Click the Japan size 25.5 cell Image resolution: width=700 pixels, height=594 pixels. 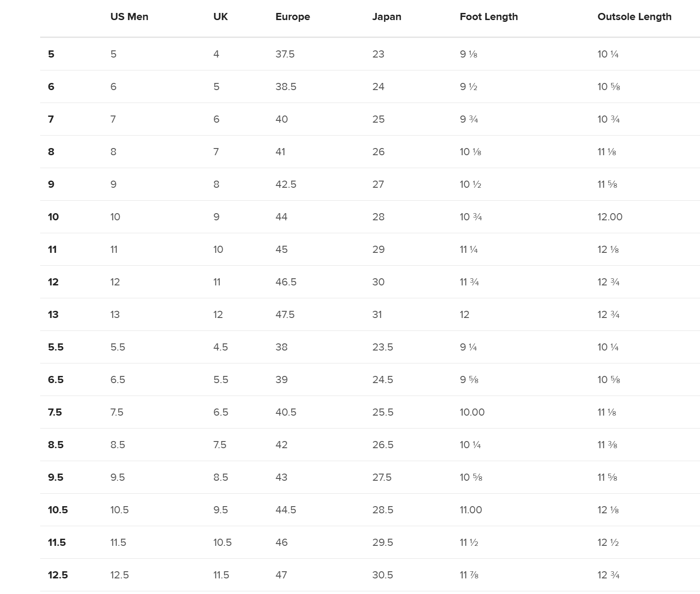click(383, 412)
